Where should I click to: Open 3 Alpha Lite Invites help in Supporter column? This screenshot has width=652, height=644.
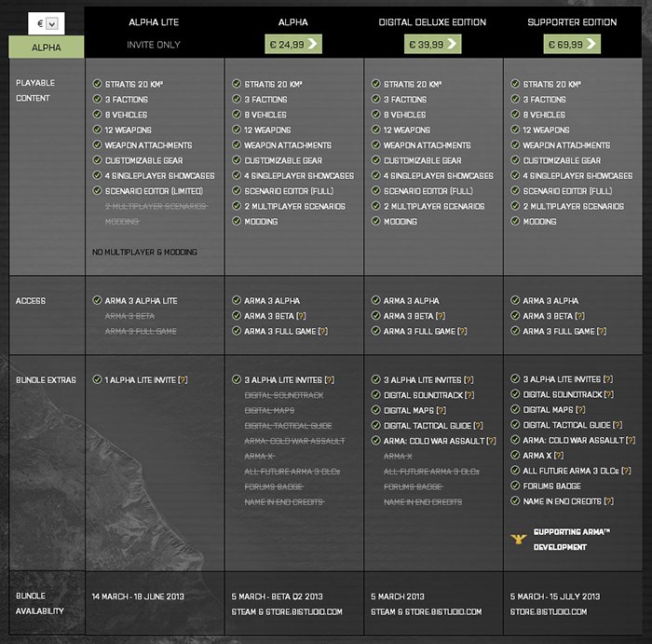(608, 379)
